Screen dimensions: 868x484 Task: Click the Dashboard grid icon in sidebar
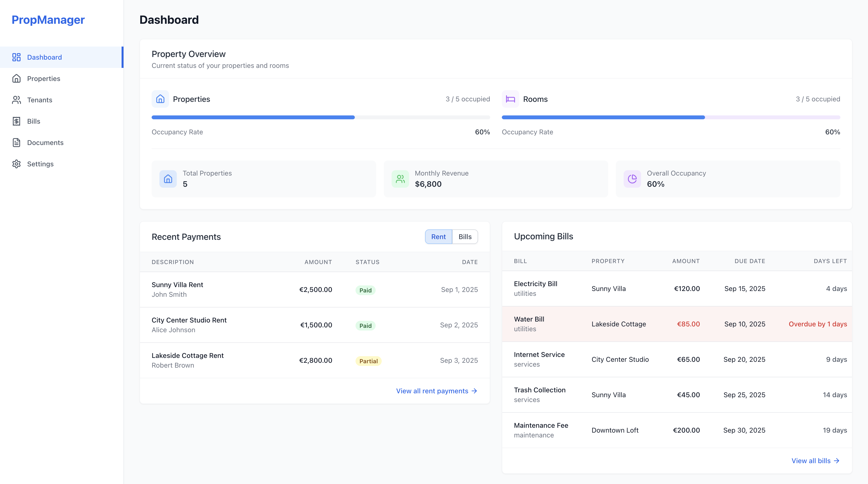pos(16,57)
